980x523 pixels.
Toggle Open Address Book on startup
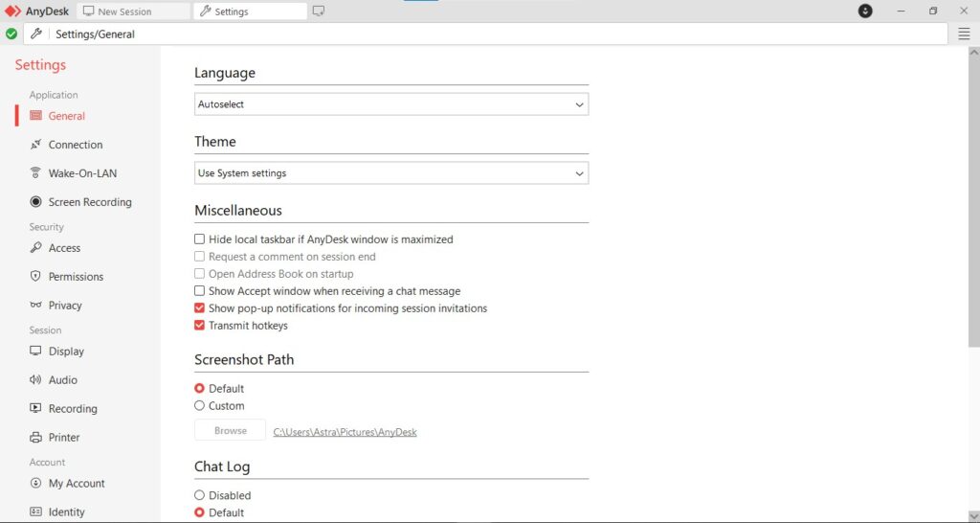pyautogui.click(x=199, y=273)
